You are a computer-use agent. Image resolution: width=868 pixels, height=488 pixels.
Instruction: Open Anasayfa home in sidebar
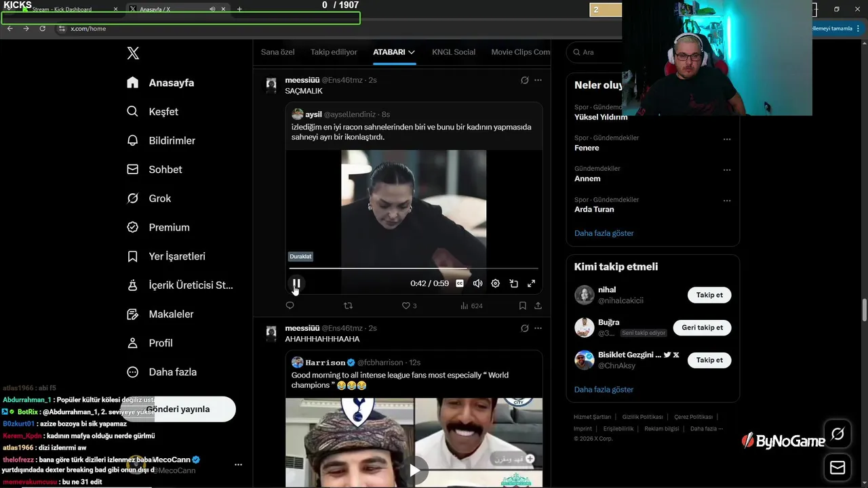(161, 83)
